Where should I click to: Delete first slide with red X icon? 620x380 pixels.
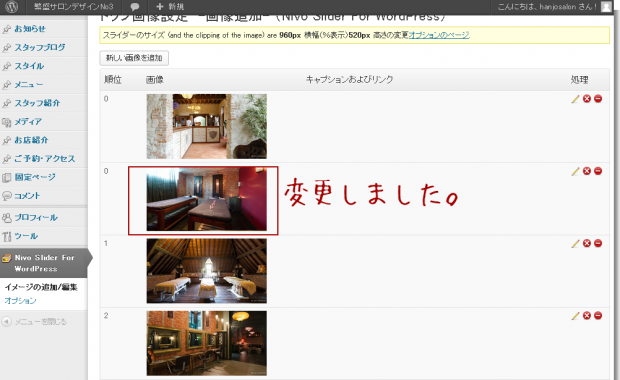(587, 99)
